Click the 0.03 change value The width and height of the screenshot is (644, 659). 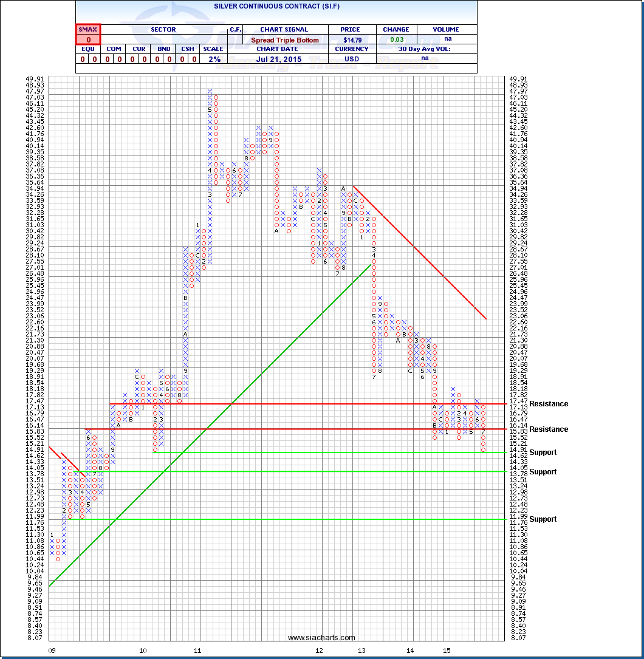[396, 40]
